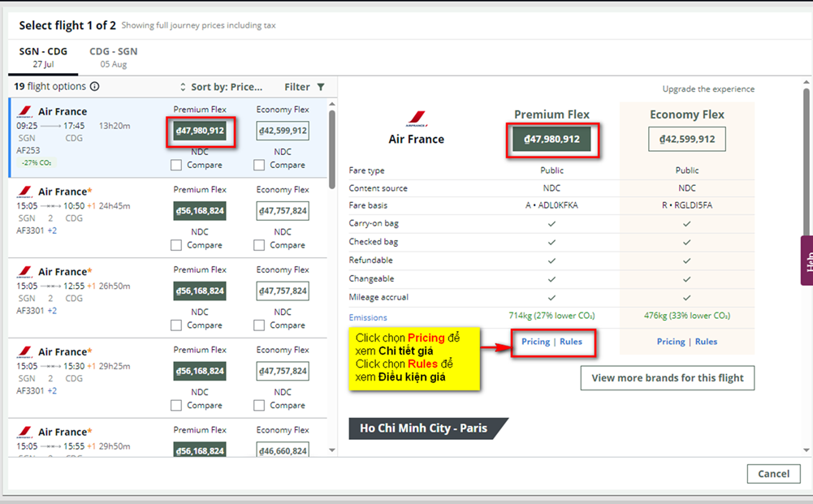
Task: Click the Economy Flex ₫42,599,912 button in fare details
Action: click(x=687, y=140)
